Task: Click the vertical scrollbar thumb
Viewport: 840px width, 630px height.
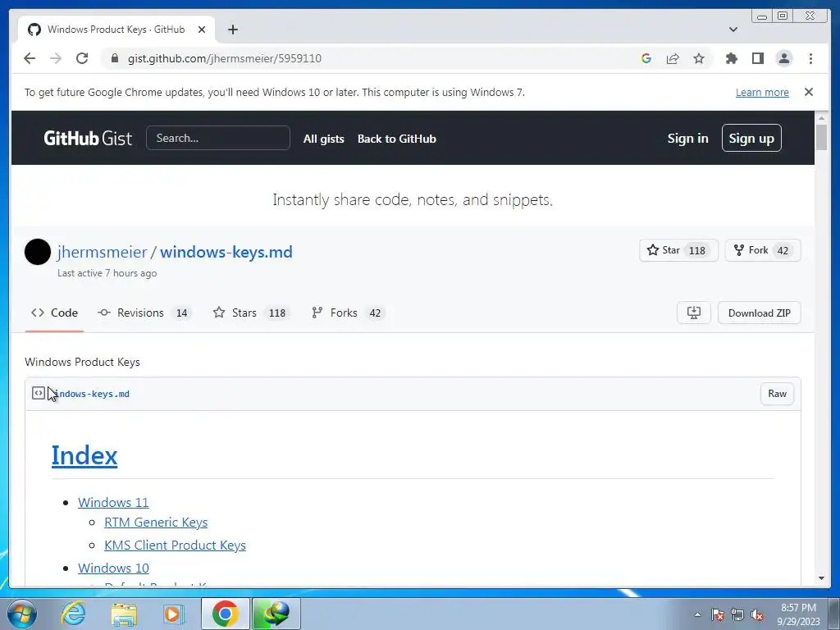Action: (822, 137)
